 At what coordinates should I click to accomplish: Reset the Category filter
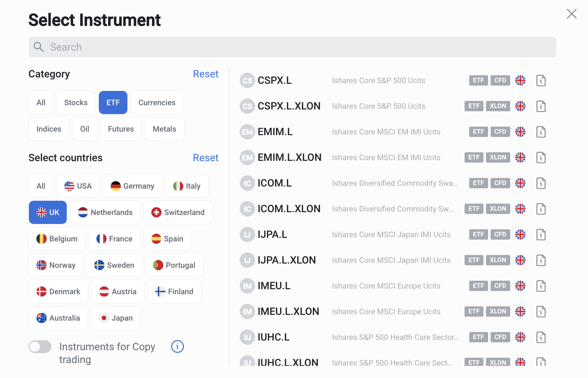[x=206, y=74]
